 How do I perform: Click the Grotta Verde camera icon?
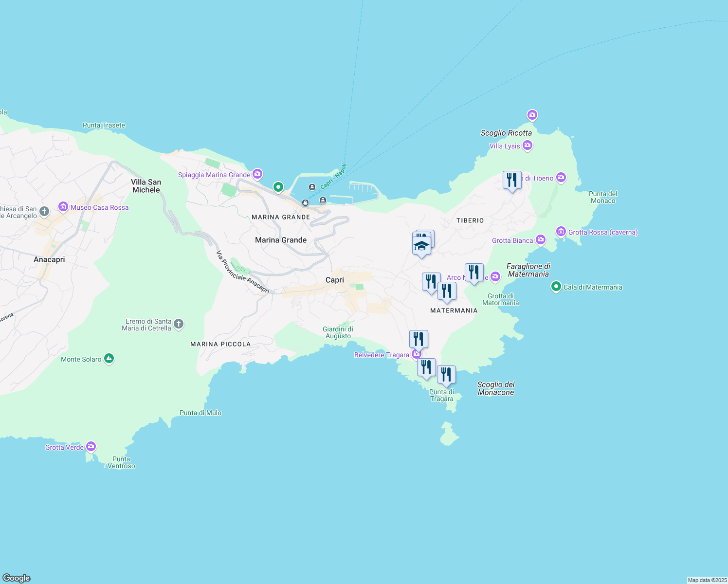[91, 447]
